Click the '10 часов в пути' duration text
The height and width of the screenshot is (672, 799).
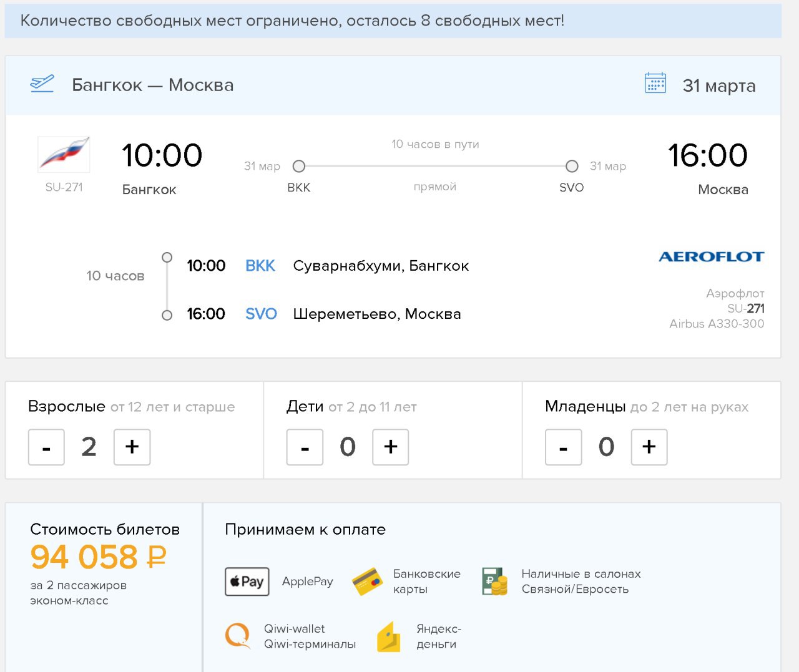(435, 144)
